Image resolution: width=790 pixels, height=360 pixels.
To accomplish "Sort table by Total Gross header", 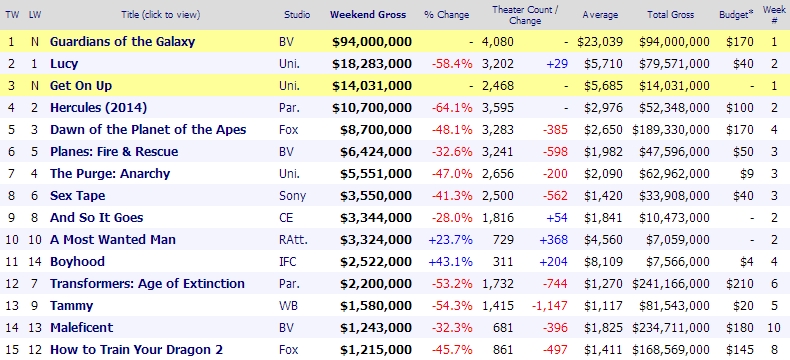I will (x=671, y=15).
